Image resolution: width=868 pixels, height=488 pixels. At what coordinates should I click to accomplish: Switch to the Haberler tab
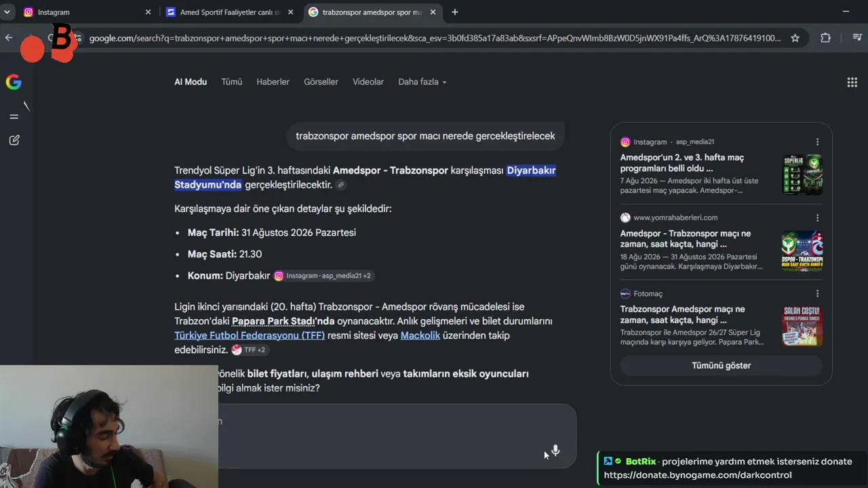pyautogui.click(x=273, y=82)
